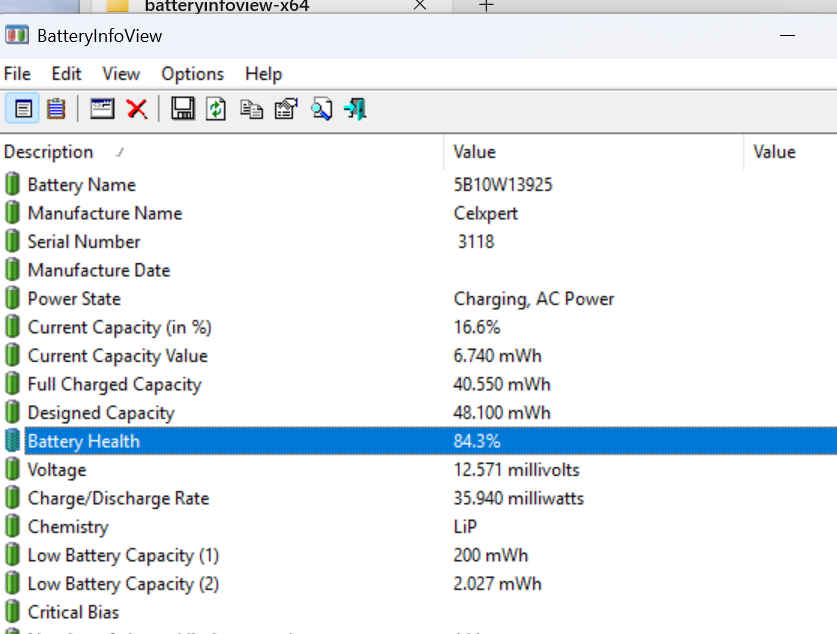This screenshot has width=837, height=634.
Task: Select the Low Battery Capacity (1) row
Action: tap(418, 555)
